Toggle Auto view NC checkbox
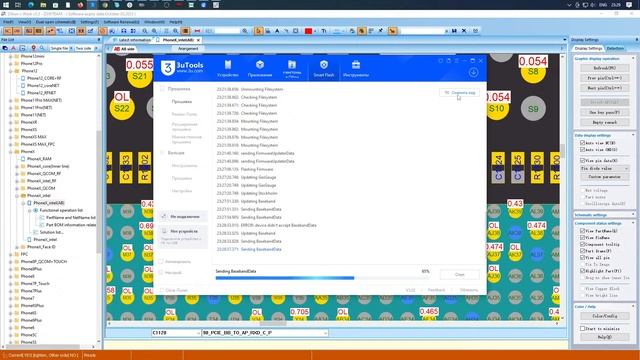This screenshot has height=360, width=640. 582,143
